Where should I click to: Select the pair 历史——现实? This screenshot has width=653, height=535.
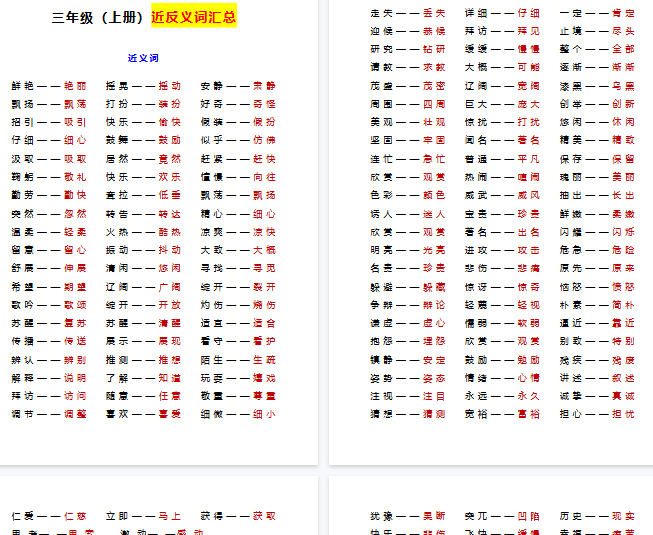pyautogui.click(x=597, y=517)
